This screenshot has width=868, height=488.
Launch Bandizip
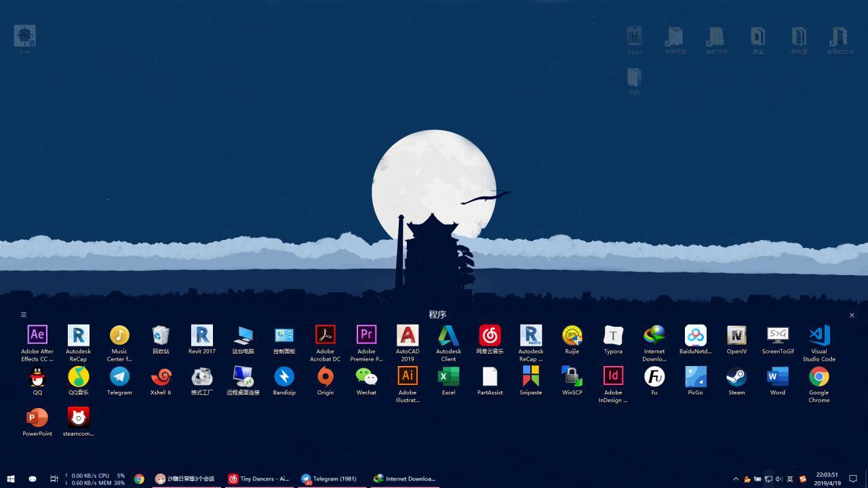284,381
